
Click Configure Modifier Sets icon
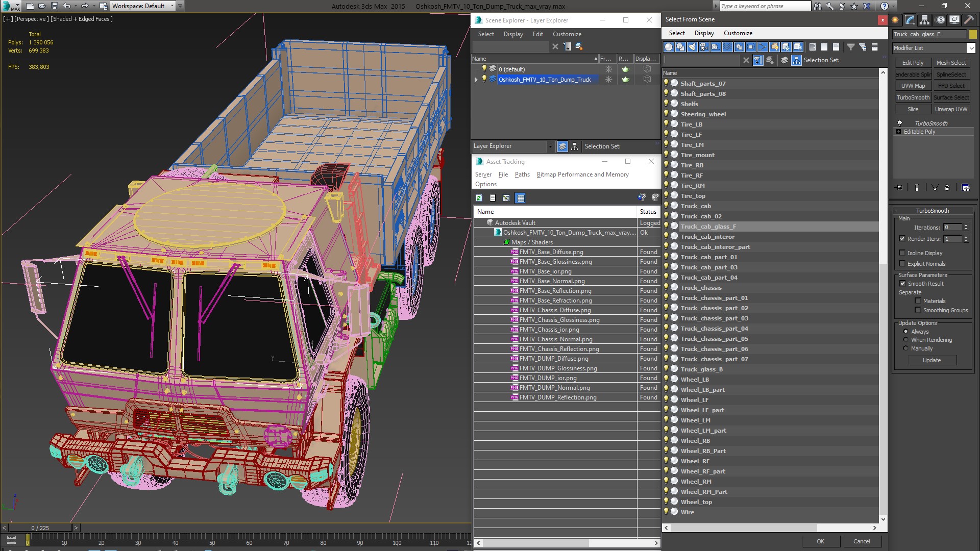pos(965,188)
